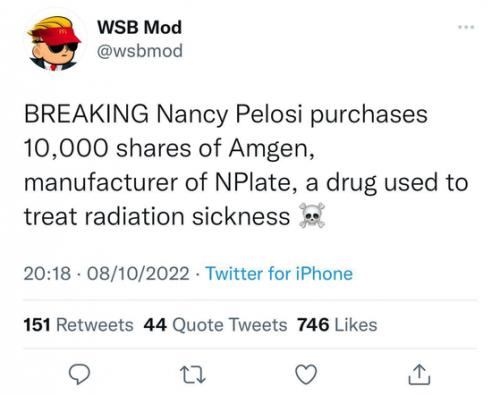500x395 pixels.
Task: Show the 746 Likes list
Action: (337, 325)
